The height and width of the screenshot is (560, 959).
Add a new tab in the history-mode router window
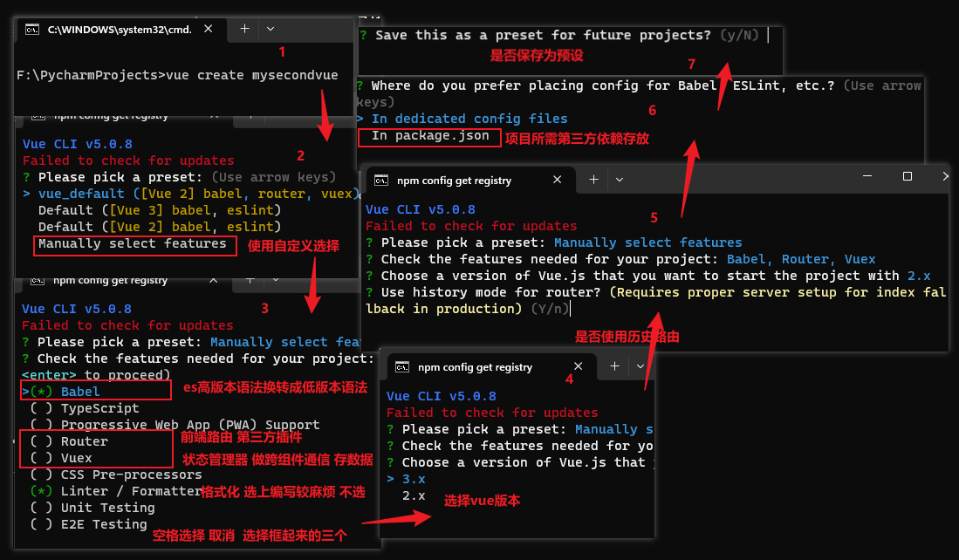593,179
